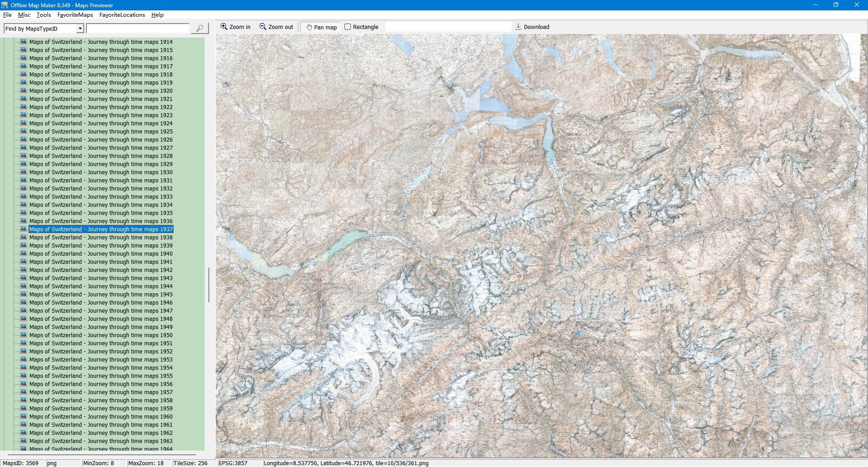Open the FavoriteLocations menu
The height and width of the screenshot is (467, 868).
[x=122, y=15]
